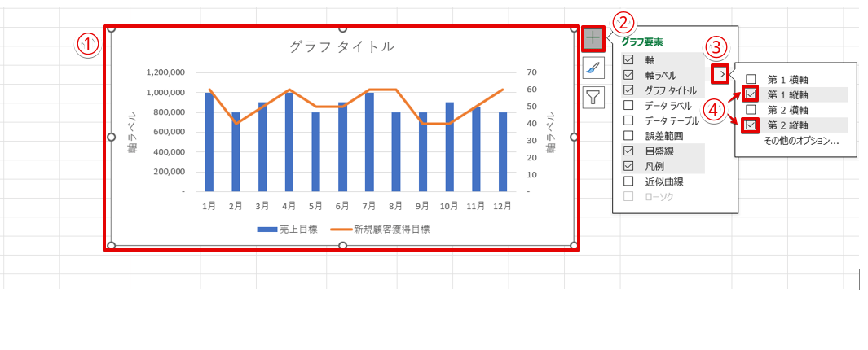The image size is (868, 350).
Task: Uncheck the 第 2 縦軸 checkbox
Action: 751,125
